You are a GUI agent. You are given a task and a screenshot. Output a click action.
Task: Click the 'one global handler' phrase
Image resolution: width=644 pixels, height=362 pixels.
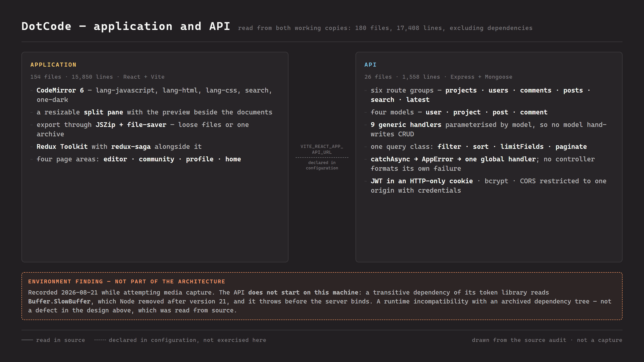(x=500, y=159)
